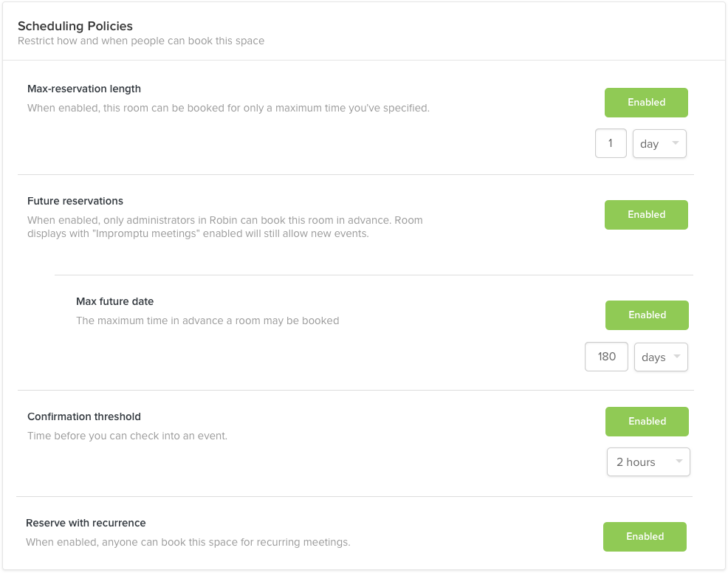The image size is (728, 573).
Task: Open the '2 hours' threshold dropdown
Action: [x=648, y=462]
